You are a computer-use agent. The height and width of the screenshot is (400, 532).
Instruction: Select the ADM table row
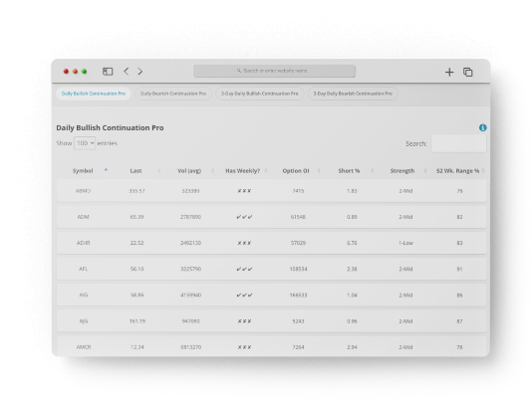(271, 217)
